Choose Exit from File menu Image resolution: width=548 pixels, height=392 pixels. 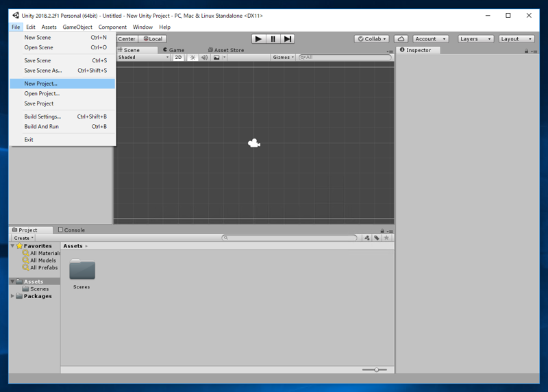pyautogui.click(x=62, y=140)
